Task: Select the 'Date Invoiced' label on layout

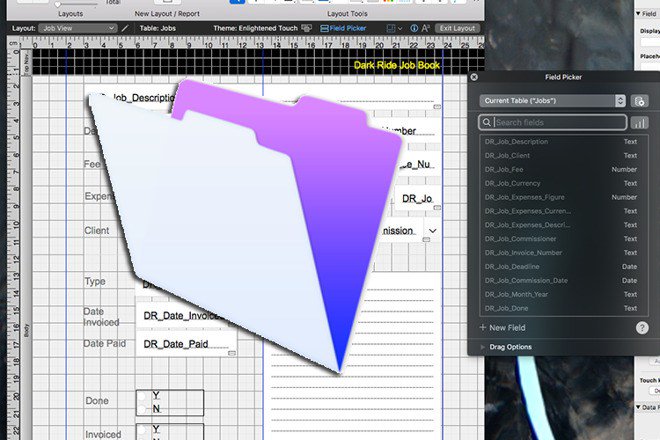Action: (x=101, y=317)
